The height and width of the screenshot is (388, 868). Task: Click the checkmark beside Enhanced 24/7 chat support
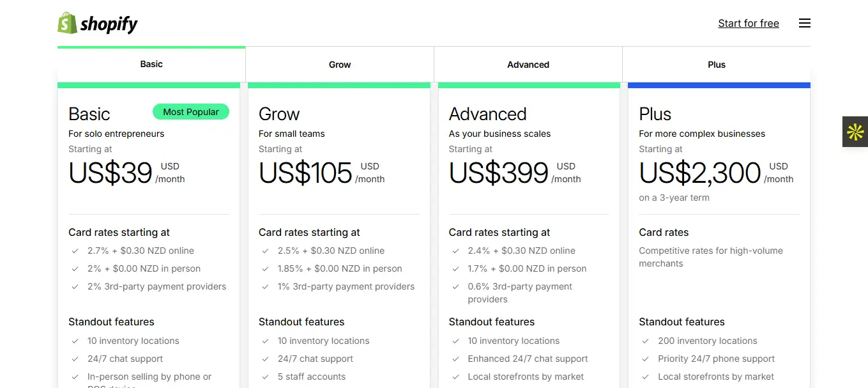click(x=455, y=359)
